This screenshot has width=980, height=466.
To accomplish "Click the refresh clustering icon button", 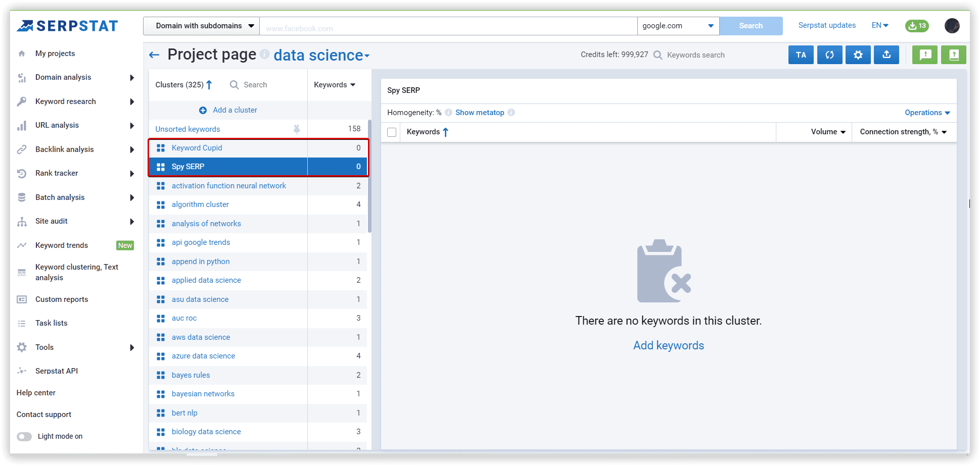I will pos(829,55).
